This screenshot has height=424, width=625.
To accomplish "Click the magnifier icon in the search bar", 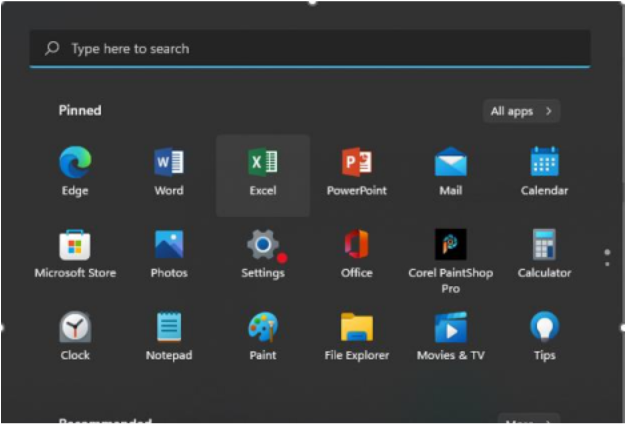I will click(52, 49).
